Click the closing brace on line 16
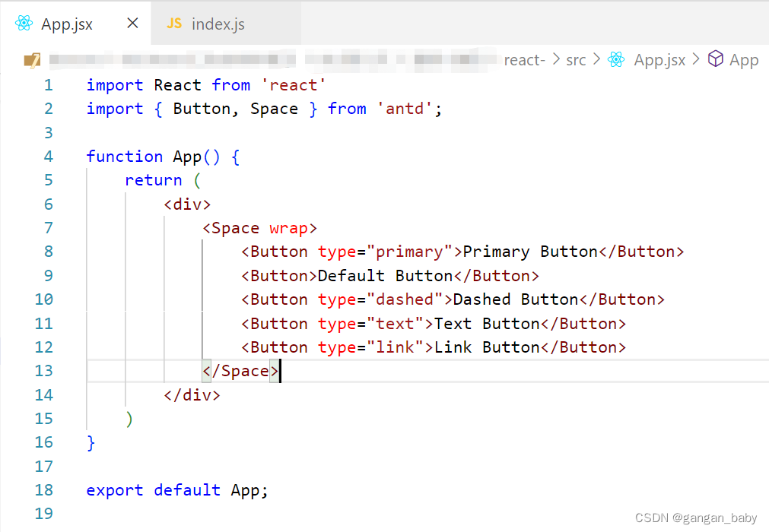Viewport: 769px width, 532px height. 91,443
